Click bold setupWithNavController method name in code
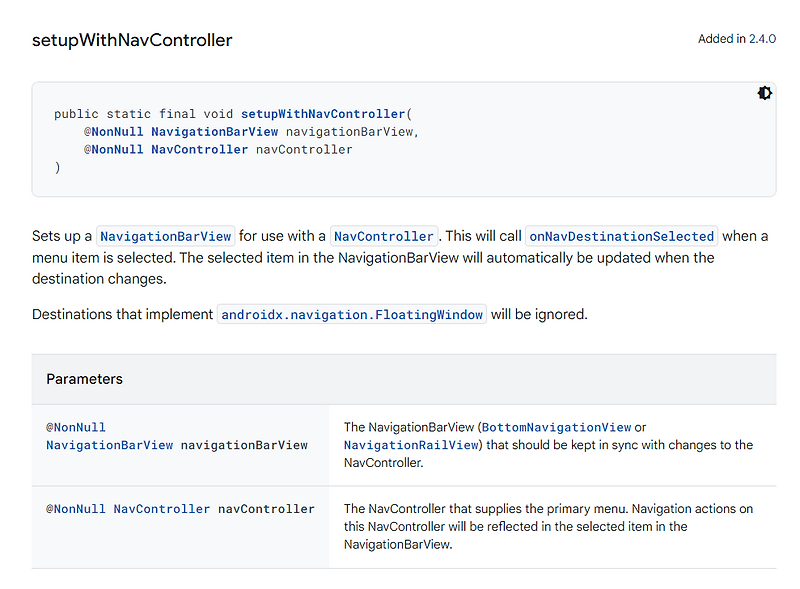This screenshot has width=800, height=589. coord(323,114)
